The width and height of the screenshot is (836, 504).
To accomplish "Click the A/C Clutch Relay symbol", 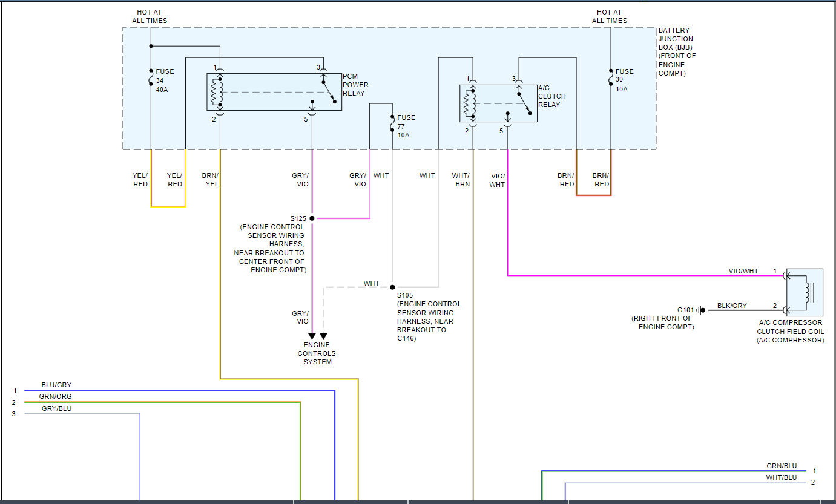I will pyautogui.click(x=498, y=103).
